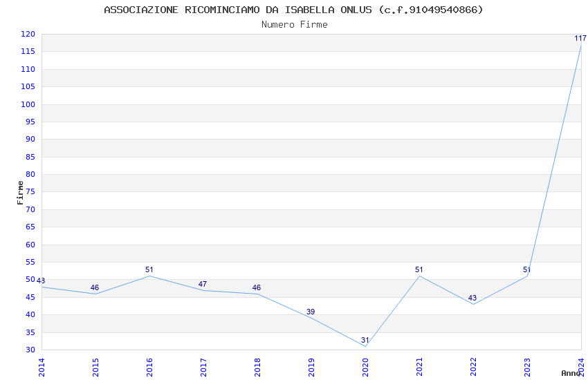This screenshot has height=380, width=588.
Task: Click the x-axis year label 2022
Action: 474,368
